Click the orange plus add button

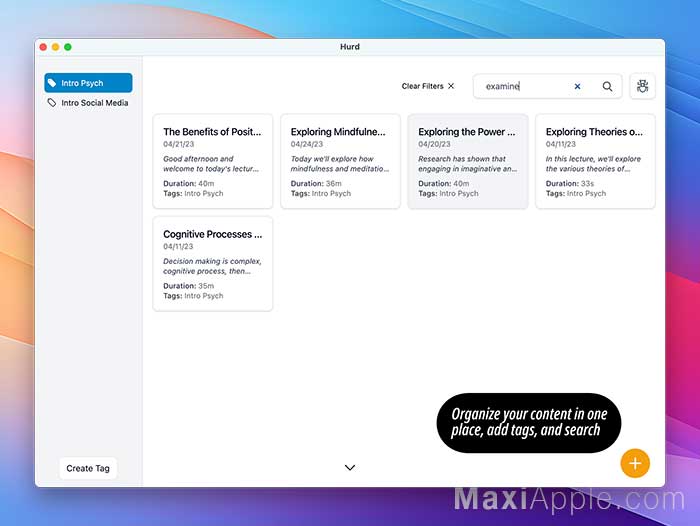click(x=635, y=463)
